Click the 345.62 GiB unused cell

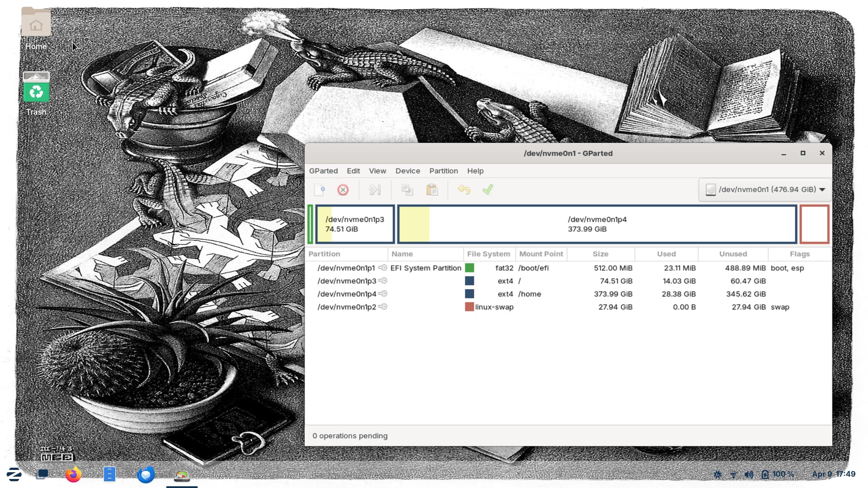click(746, 294)
